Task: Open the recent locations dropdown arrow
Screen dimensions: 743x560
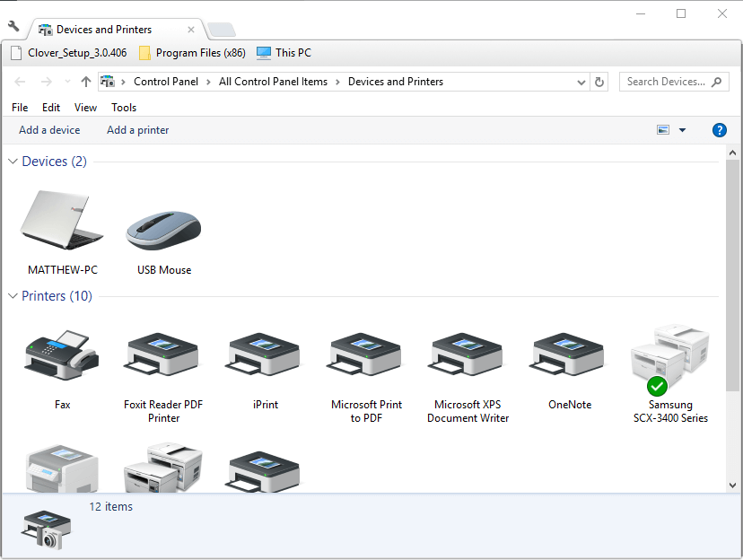Action: click(x=68, y=82)
